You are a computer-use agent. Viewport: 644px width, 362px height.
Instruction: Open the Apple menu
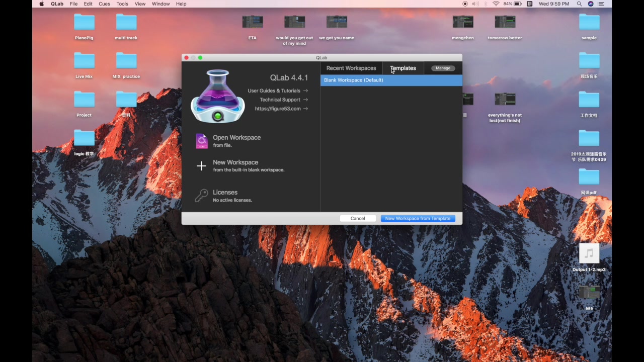coord(42,4)
